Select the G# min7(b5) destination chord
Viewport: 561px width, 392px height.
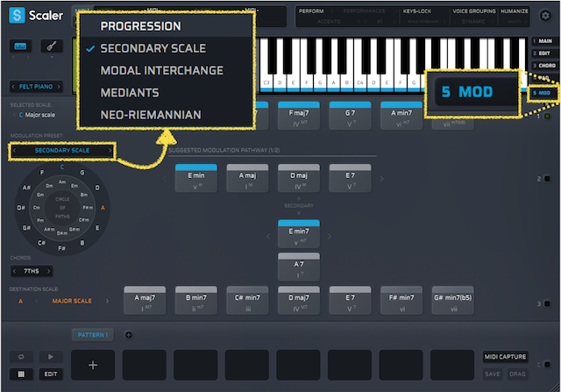coord(452,300)
